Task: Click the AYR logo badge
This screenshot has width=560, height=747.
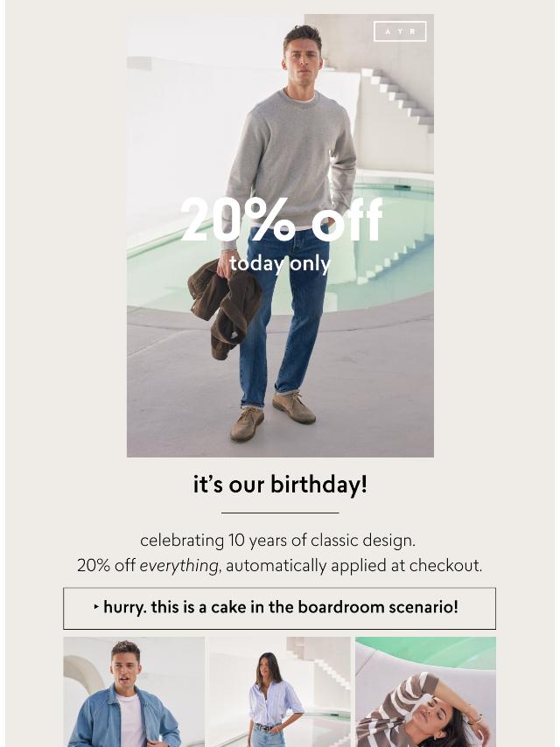Action: click(x=400, y=31)
